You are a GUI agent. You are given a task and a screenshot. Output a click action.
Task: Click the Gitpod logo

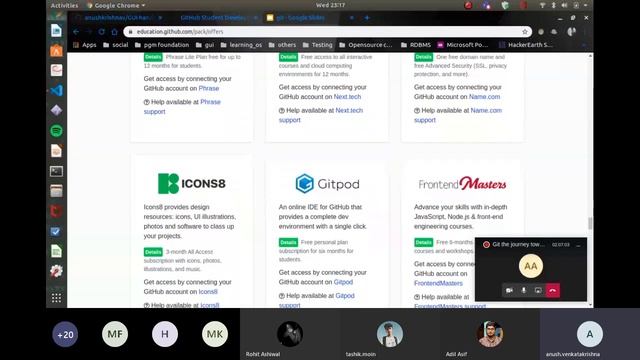click(x=327, y=184)
